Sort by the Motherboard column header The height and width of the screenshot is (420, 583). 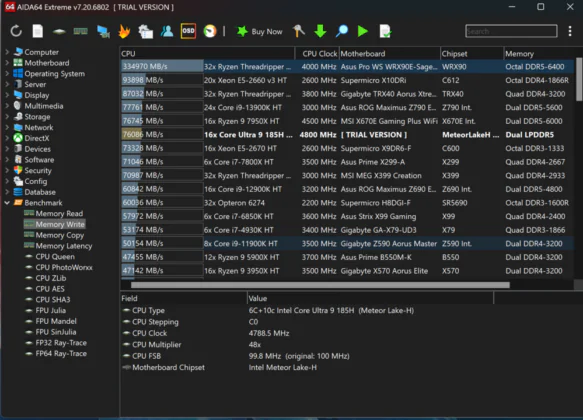tap(389, 54)
